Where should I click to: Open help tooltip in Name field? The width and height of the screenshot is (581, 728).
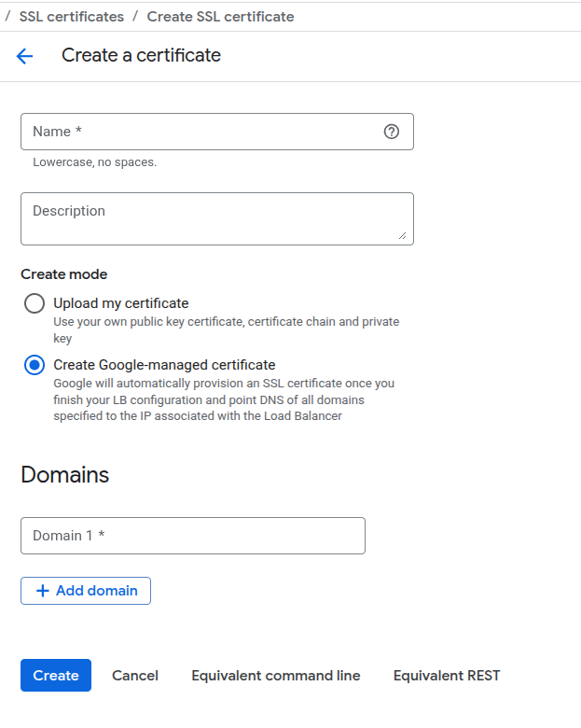pyautogui.click(x=391, y=132)
